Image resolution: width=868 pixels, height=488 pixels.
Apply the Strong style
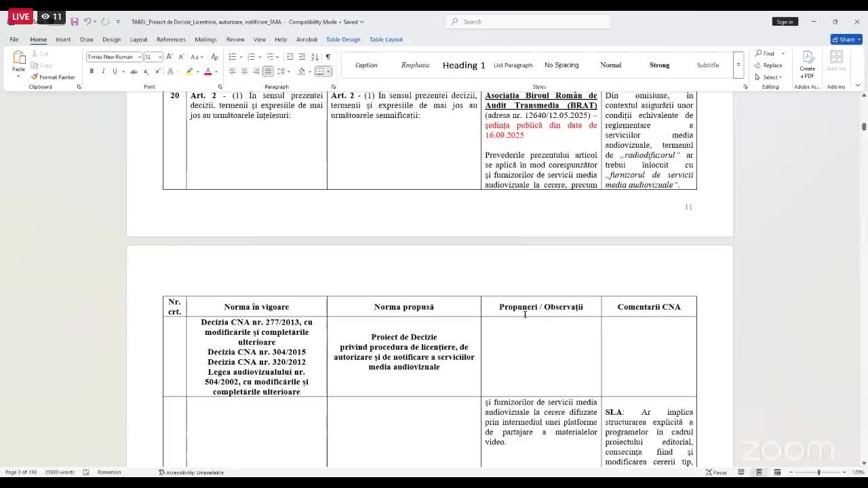659,65
